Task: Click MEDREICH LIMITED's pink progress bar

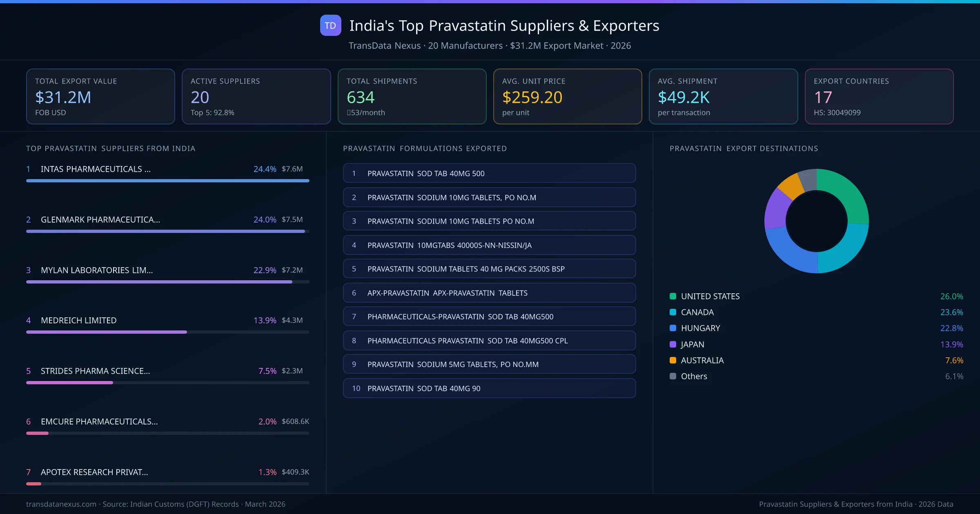Action: (x=105, y=332)
